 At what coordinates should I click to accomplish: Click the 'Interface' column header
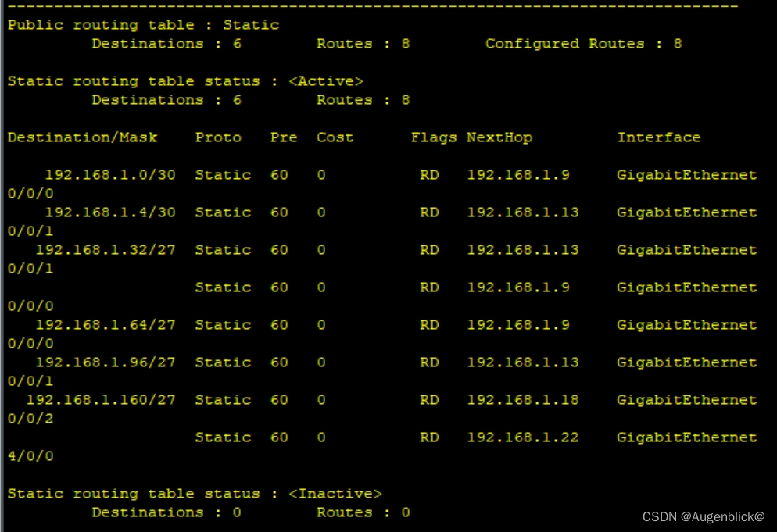pyautogui.click(x=658, y=137)
